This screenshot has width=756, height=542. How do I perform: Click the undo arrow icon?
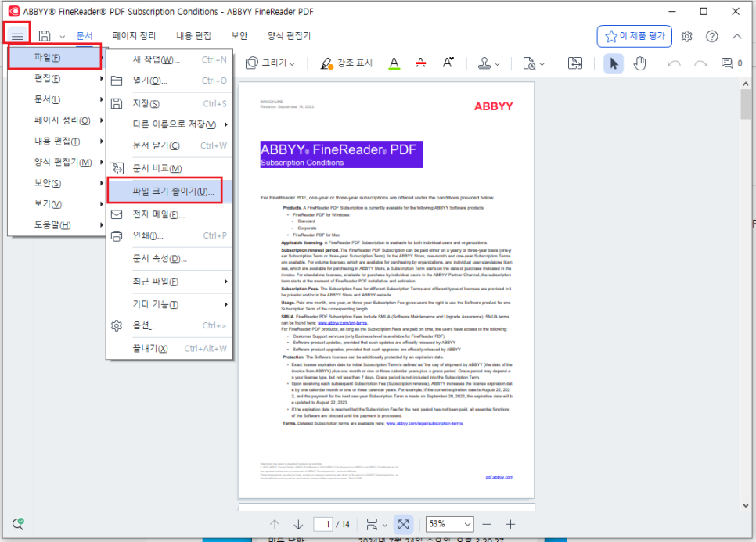674,63
